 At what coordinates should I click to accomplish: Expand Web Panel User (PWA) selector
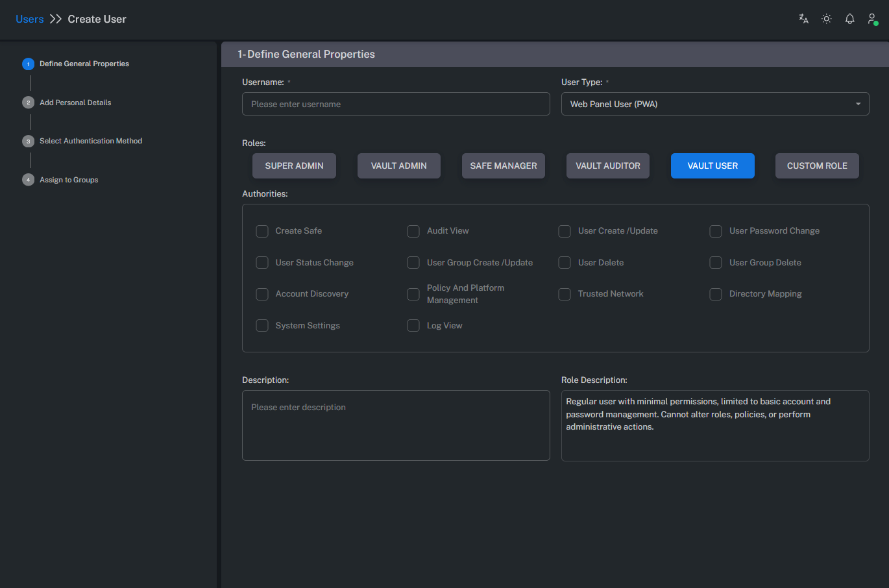click(715, 104)
